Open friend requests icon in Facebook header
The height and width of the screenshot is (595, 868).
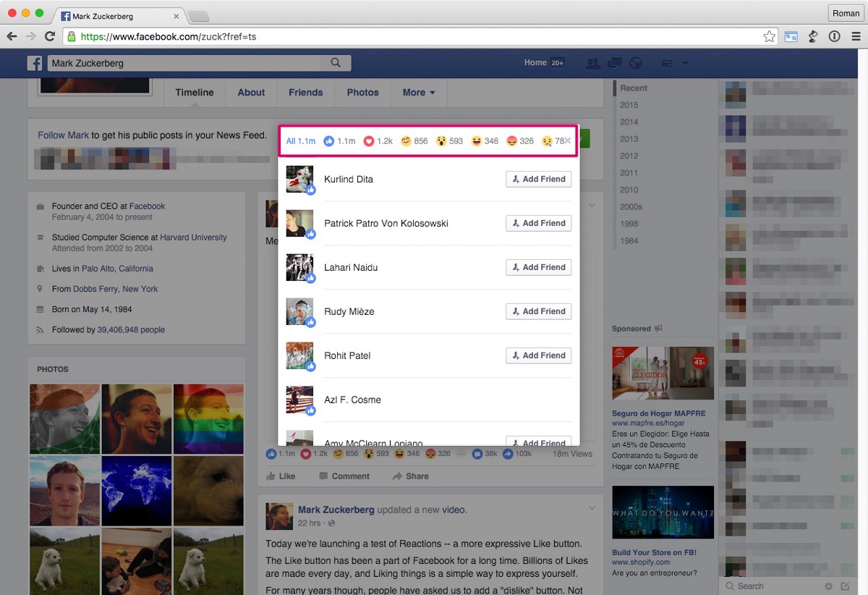tap(593, 64)
